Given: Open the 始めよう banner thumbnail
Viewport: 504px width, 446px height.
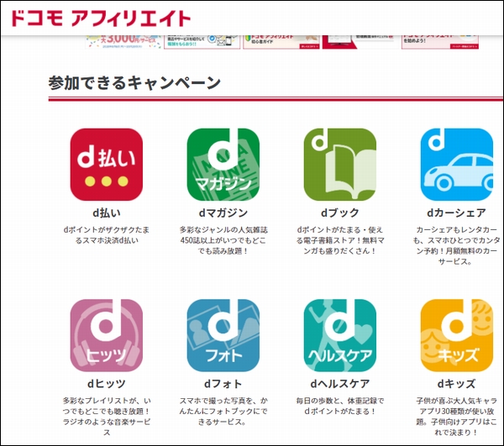Looking at the screenshot, I should pos(440,42).
